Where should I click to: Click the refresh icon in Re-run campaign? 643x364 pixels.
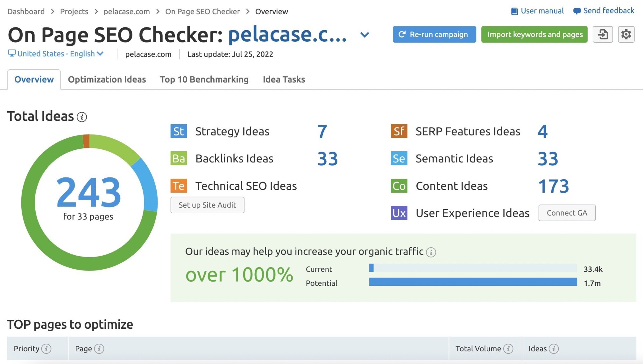click(x=402, y=34)
